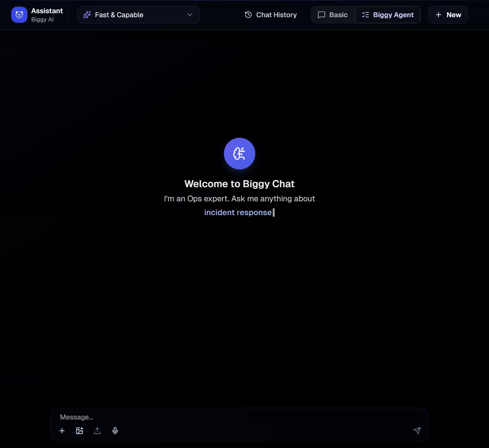Click the 'Welcome to Biggy Chat' heading
This screenshot has width=489, height=448.
pos(240,184)
